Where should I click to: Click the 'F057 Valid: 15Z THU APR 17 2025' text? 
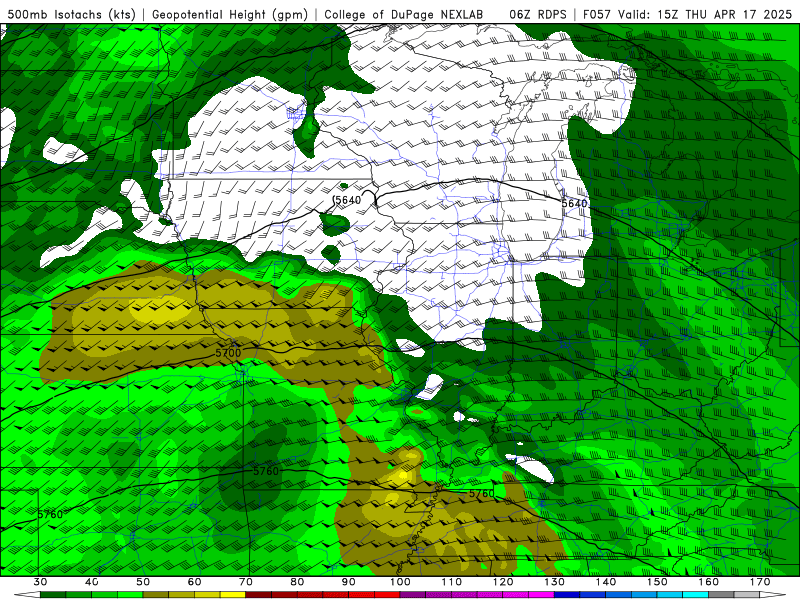tap(688, 14)
